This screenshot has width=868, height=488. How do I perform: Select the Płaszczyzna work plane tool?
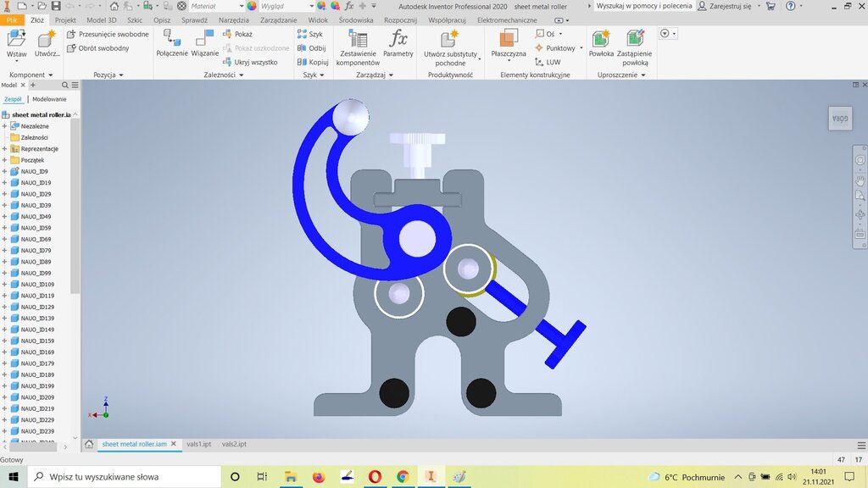pos(509,40)
